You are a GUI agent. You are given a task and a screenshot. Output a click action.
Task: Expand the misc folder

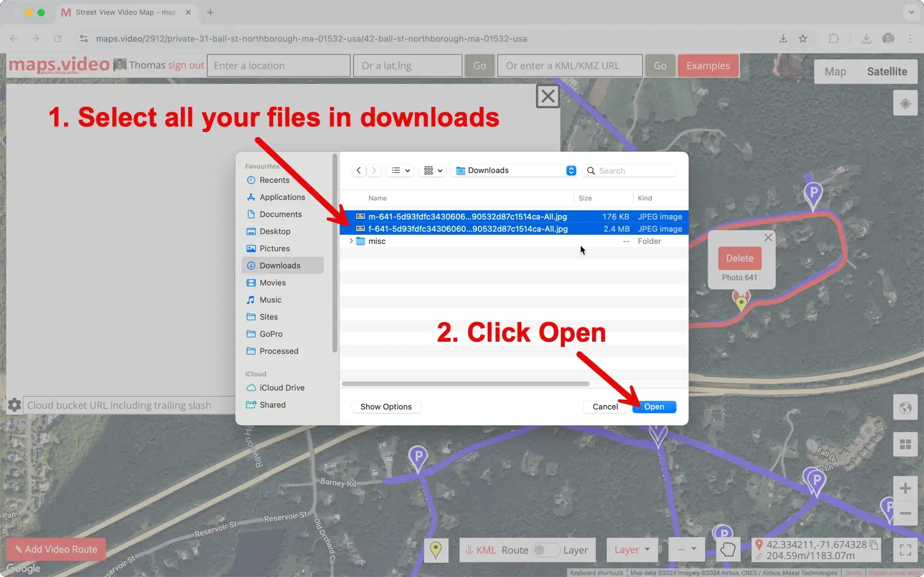[351, 241]
